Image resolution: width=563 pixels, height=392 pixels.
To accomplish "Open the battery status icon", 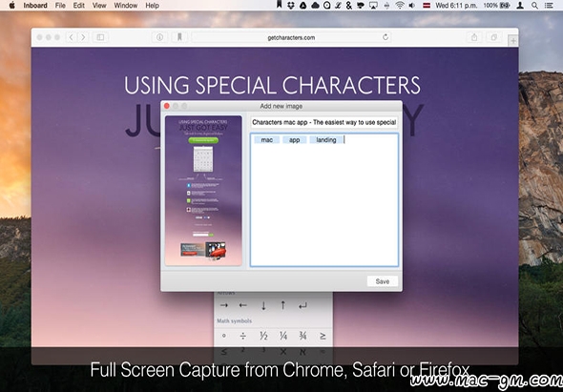I will click(505, 6).
